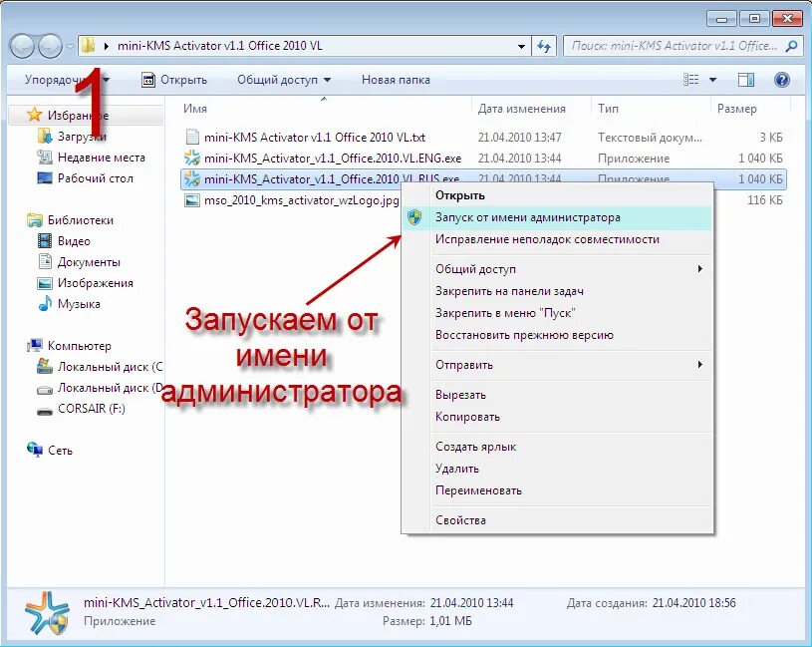Open Help with question mark icon
812x647 pixels.
point(781,80)
